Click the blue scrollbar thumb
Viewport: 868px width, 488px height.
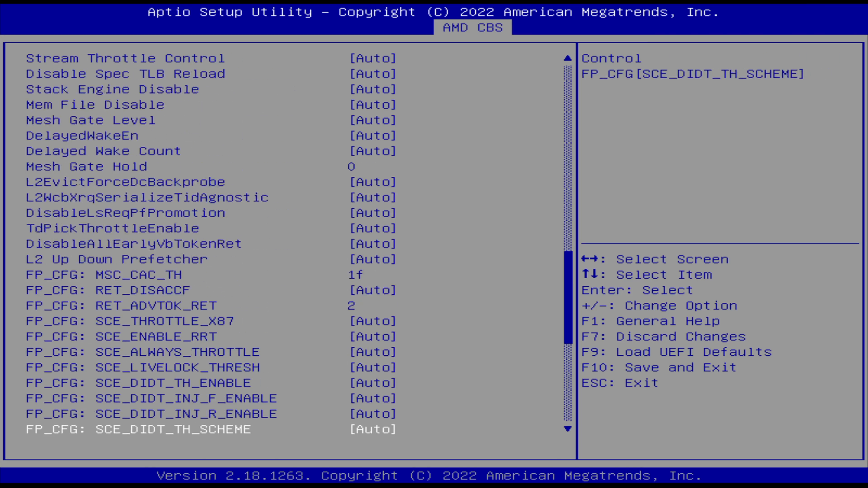coord(568,297)
